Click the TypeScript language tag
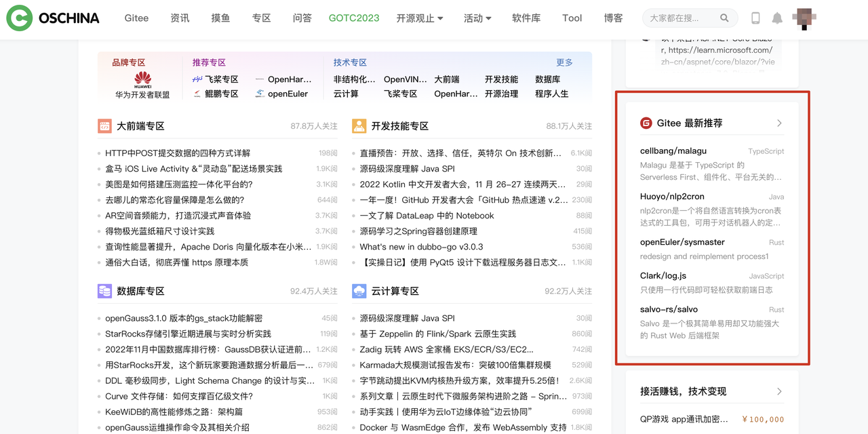Screen dimensions: 868x434 pos(766,151)
